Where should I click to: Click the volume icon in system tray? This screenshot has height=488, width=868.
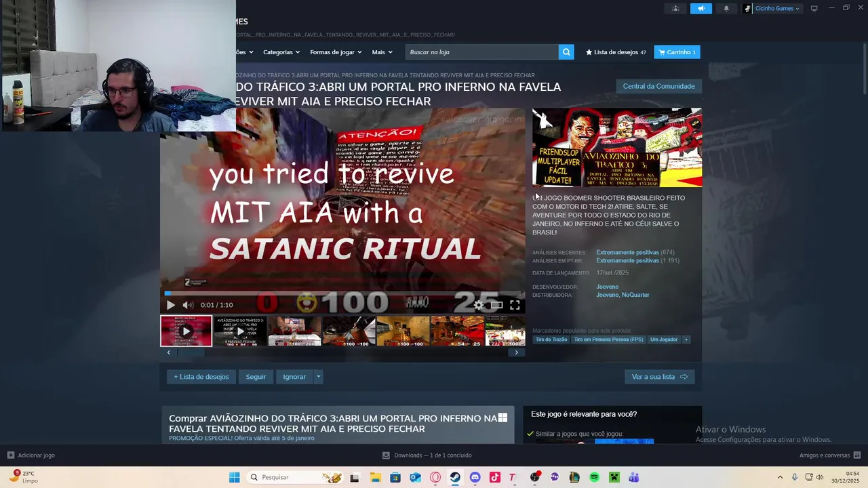819,477
